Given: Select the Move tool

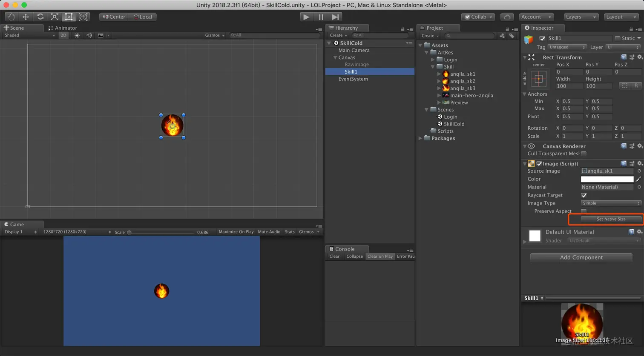Looking at the screenshot, I should 26,17.
